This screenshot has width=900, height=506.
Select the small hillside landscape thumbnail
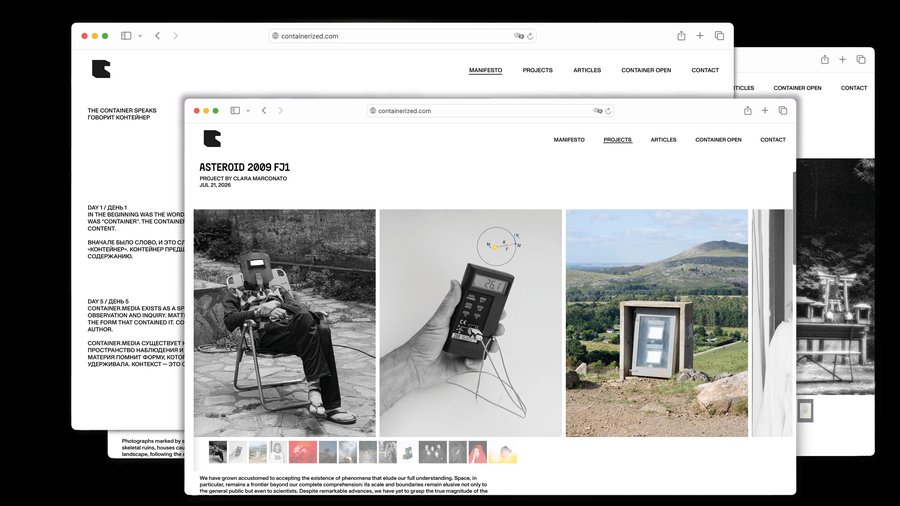click(258, 452)
